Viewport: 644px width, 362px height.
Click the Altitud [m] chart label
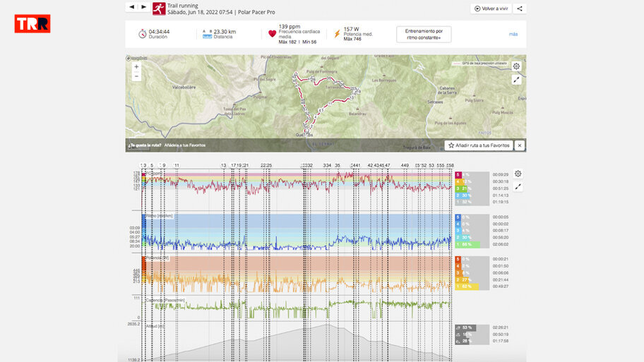pyautogui.click(x=155, y=326)
